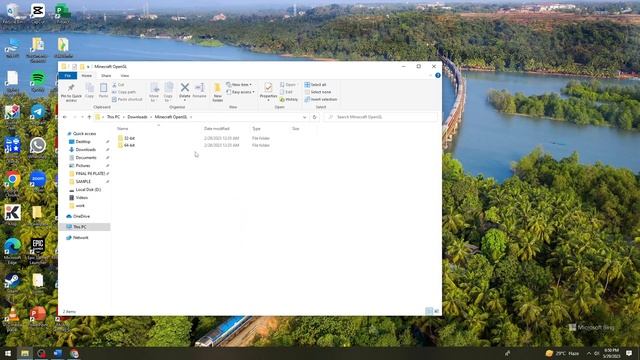Open the Easy access dropdown
This screenshot has width=640, height=360.
click(241, 92)
